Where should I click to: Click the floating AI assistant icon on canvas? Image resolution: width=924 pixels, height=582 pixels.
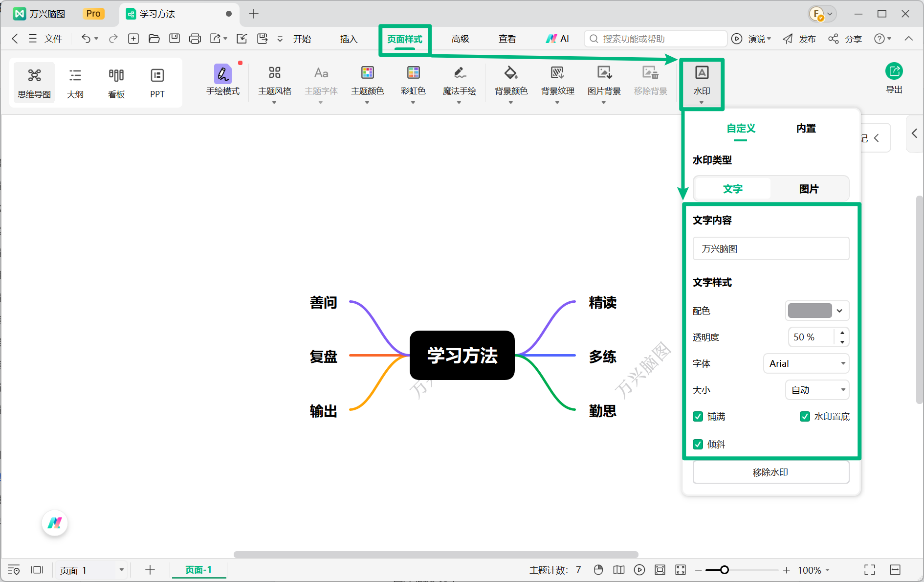[x=55, y=523]
